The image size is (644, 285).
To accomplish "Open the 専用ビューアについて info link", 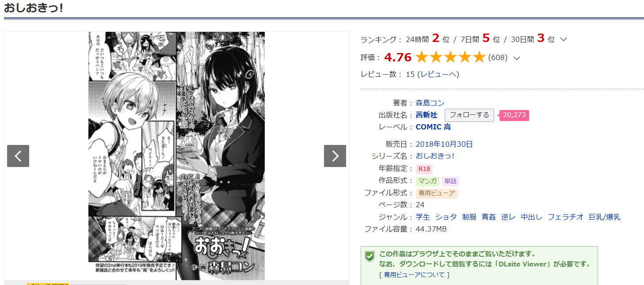I will coord(414,275).
